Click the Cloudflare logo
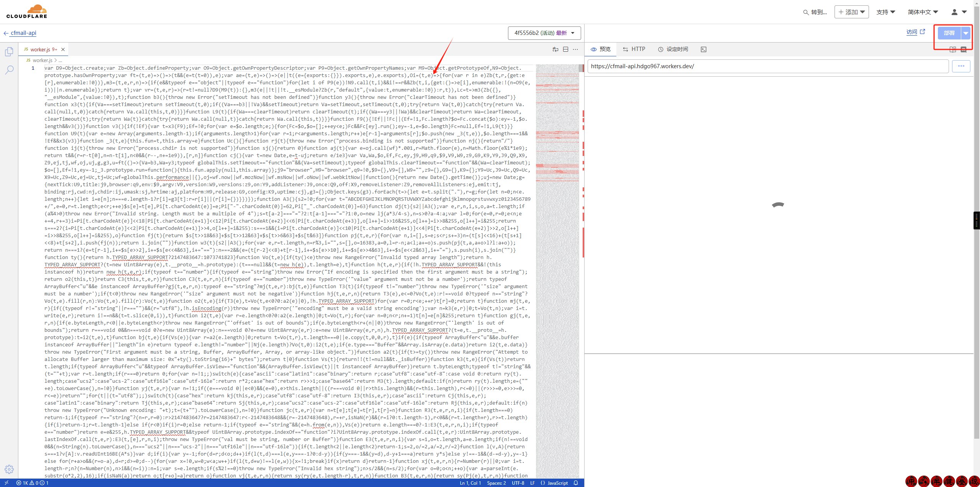Image resolution: width=980 pixels, height=487 pixels. (x=27, y=11)
